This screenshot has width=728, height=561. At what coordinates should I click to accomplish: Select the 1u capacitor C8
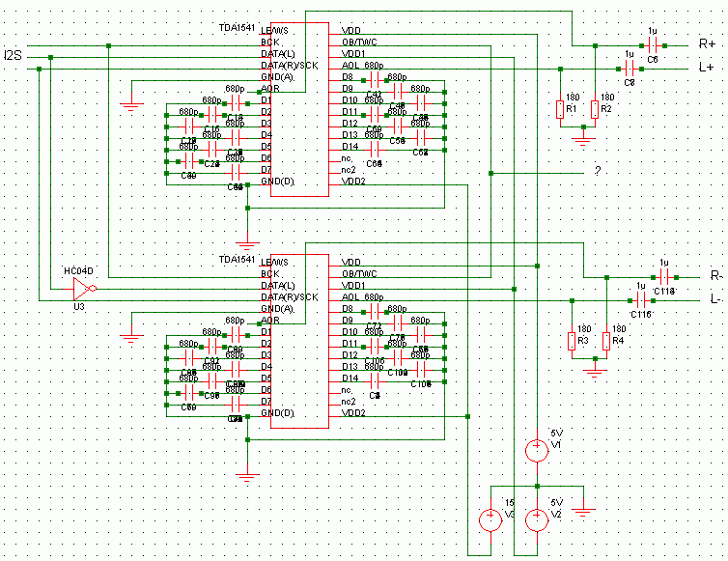pyautogui.click(x=630, y=69)
